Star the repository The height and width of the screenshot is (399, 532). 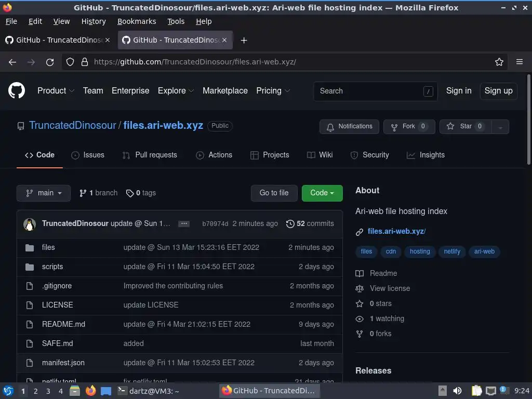[x=465, y=127]
